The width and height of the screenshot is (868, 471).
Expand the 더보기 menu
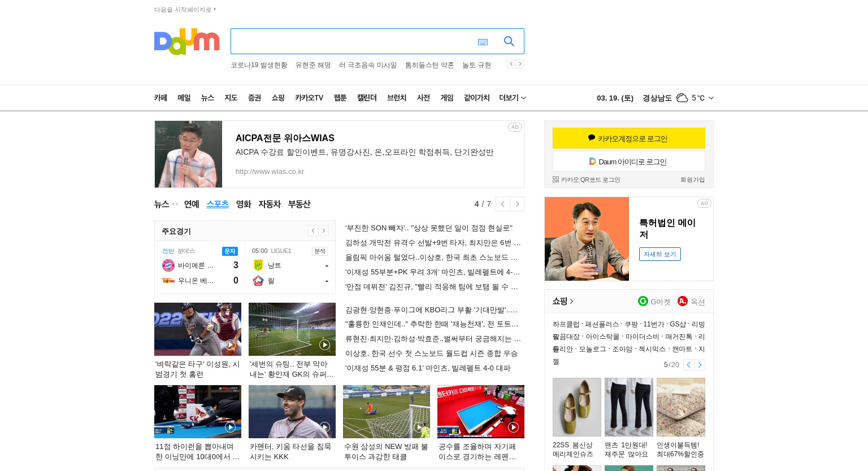(513, 98)
